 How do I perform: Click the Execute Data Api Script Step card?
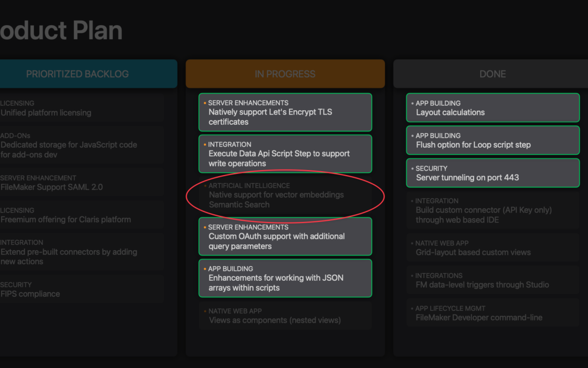pyautogui.click(x=285, y=154)
